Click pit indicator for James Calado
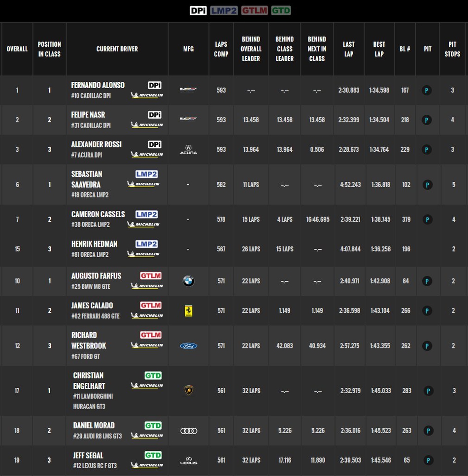This screenshot has width=468, height=476. pyautogui.click(x=427, y=311)
